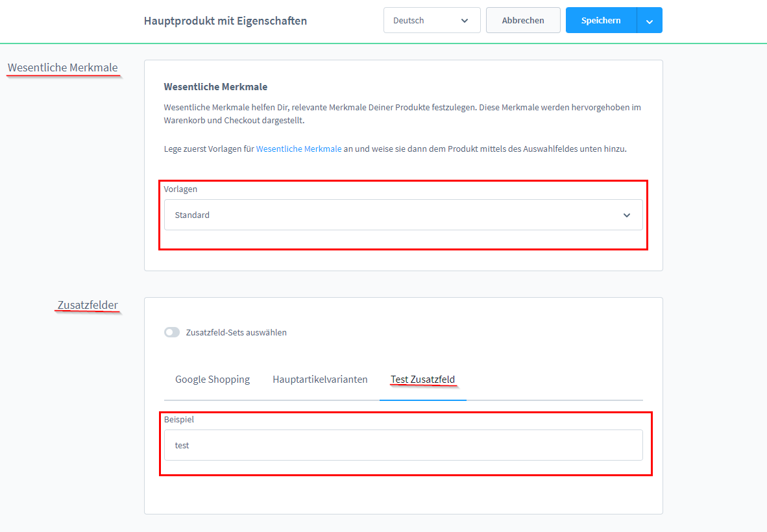The width and height of the screenshot is (767, 532).
Task: Open the arrow next to Speichern
Action: (x=650, y=21)
